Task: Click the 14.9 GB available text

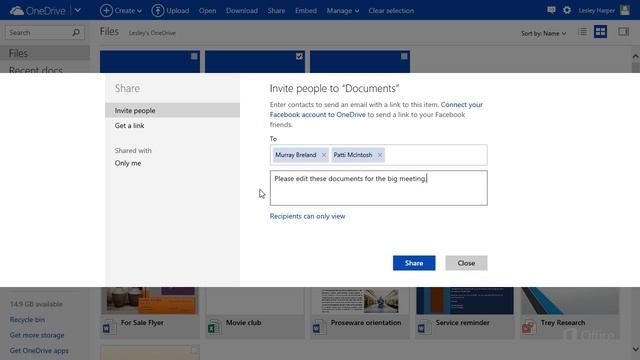Action: click(36, 304)
